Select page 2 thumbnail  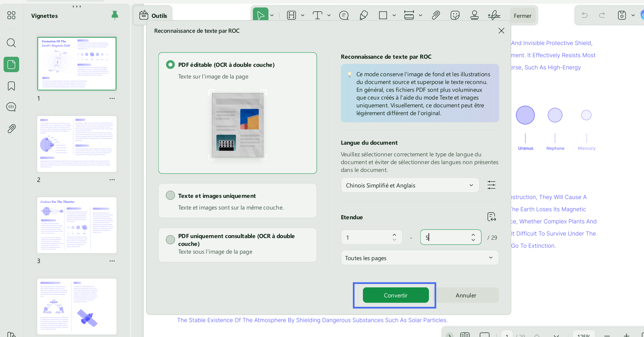[77, 144]
